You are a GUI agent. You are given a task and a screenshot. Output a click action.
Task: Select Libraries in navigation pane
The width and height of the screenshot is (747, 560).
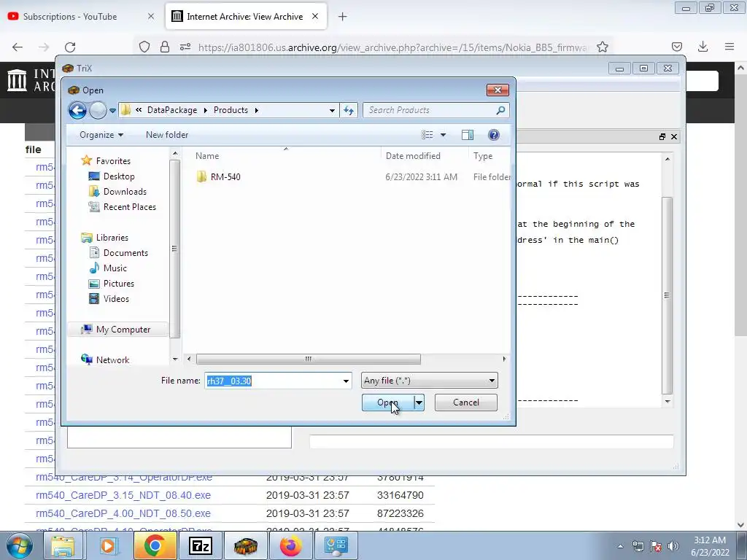pyautogui.click(x=112, y=237)
